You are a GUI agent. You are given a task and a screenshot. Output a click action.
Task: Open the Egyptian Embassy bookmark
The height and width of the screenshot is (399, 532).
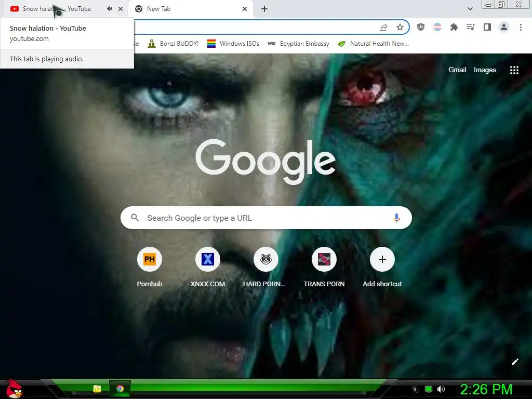(x=298, y=44)
